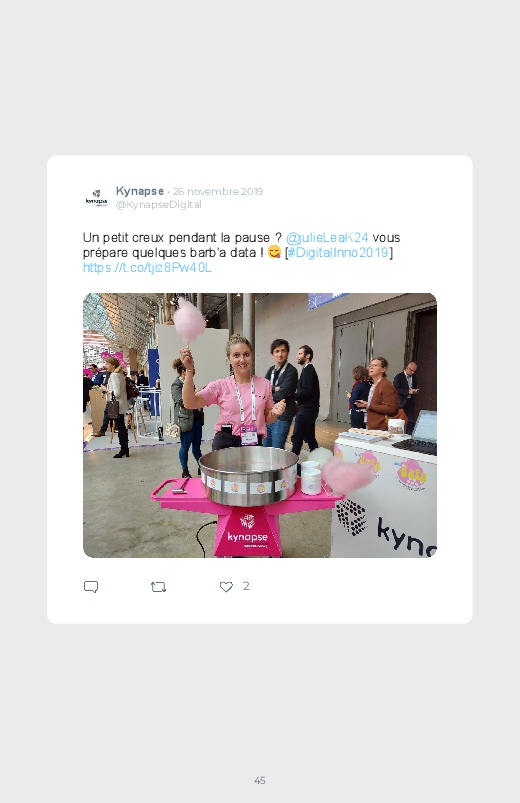This screenshot has height=803, width=520.
Task: Click the kynapse logo on pink machine
Action: point(247,532)
